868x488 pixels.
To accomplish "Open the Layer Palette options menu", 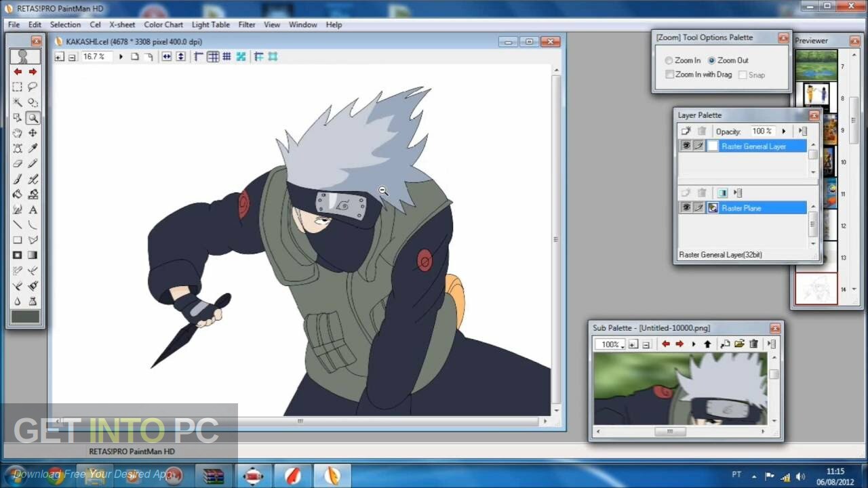I will point(803,131).
